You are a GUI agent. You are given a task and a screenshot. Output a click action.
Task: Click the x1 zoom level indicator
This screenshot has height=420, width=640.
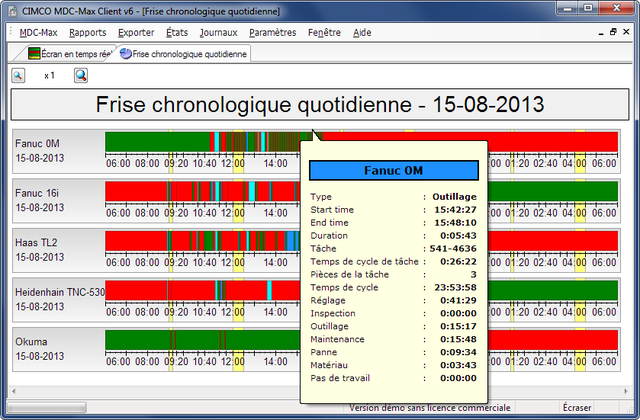click(x=49, y=76)
